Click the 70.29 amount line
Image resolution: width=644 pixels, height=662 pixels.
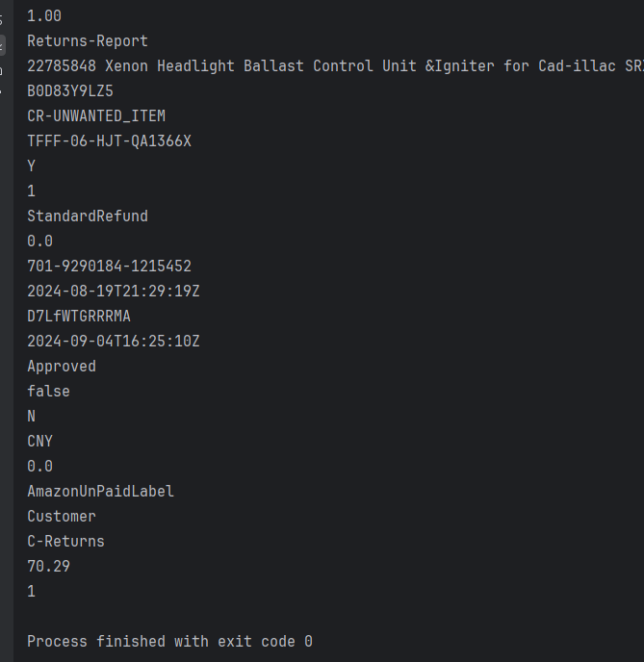(48, 567)
